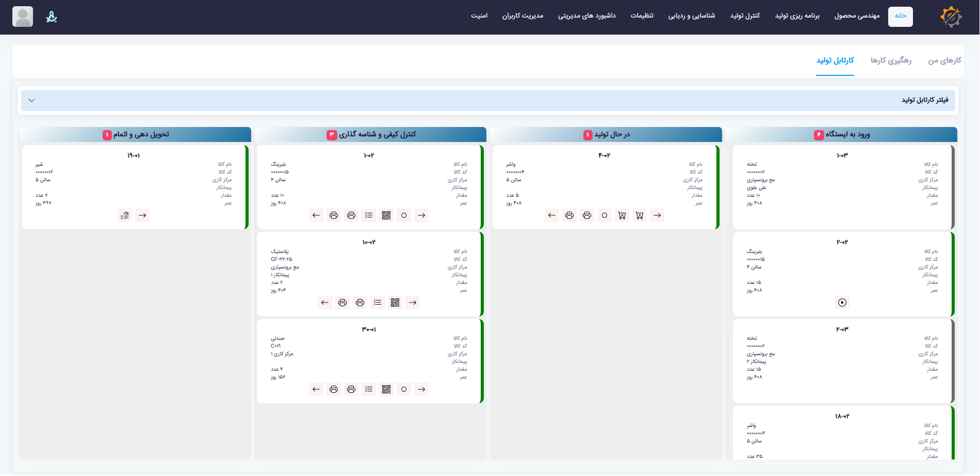Click the play icon on card ۲-۰۲
This screenshot has width=980, height=476.
tap(842, 303)
